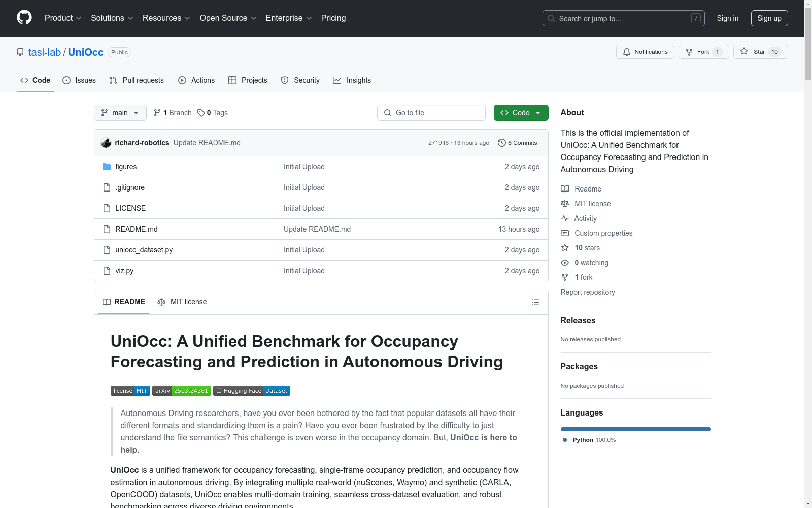Open the README.md file
The height and width of the screenshot is (508, 812).
coord(137,229)
